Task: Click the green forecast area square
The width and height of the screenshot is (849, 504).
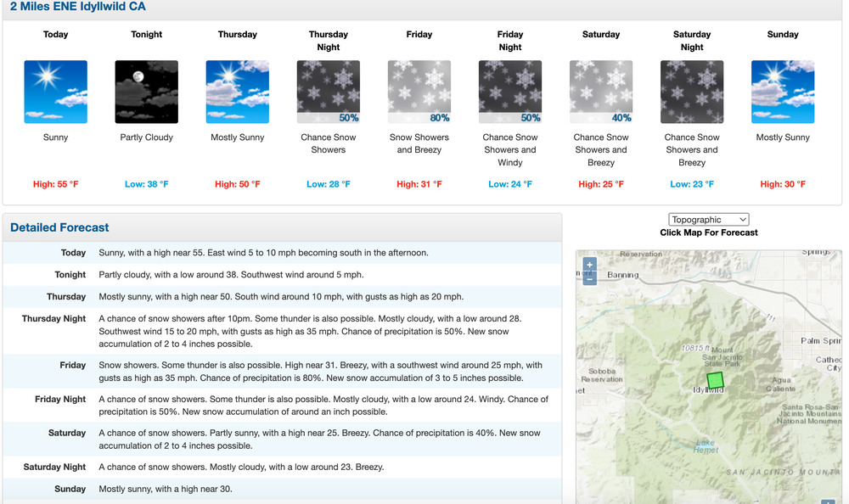Action: pos(715,379)
